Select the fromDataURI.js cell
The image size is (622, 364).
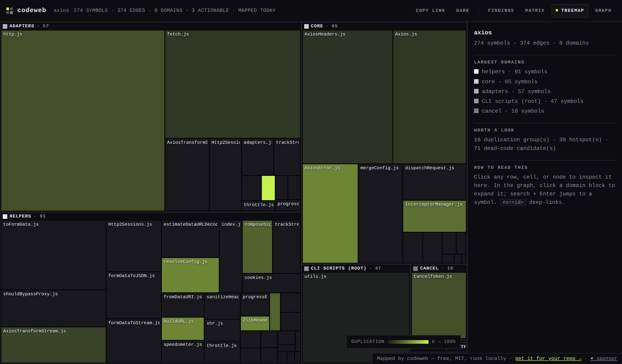coord(183,305)
